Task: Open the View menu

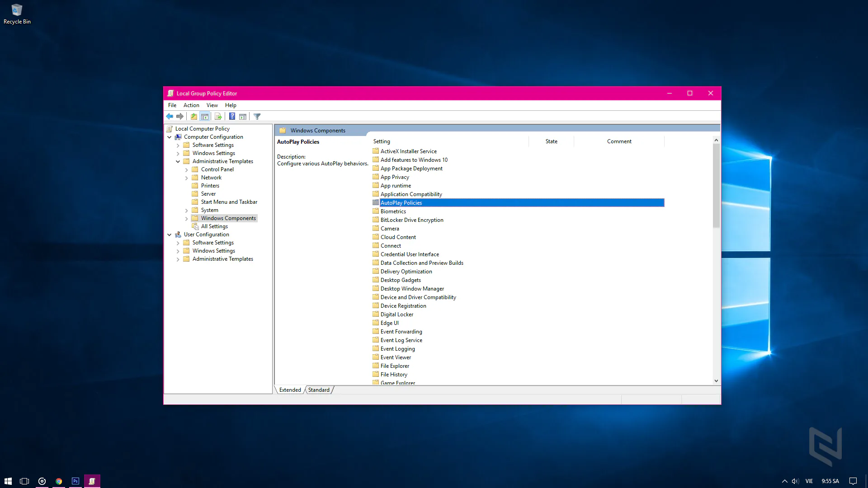Action: [212, 105]
